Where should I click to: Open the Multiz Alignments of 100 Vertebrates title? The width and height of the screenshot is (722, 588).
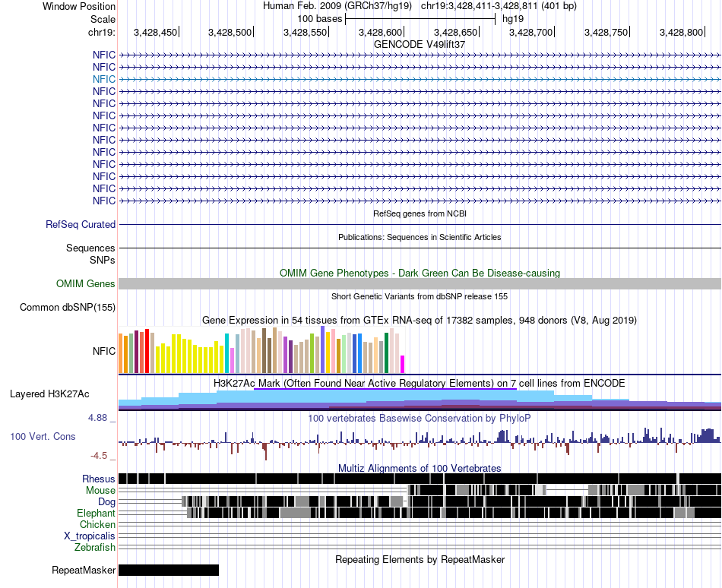tap(420, 468)
